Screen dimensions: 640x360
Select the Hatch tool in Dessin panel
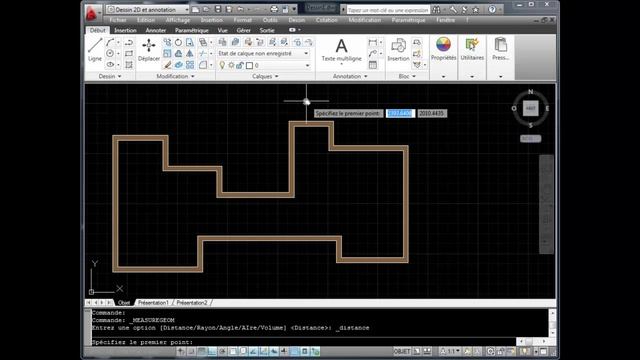(129, 64)
